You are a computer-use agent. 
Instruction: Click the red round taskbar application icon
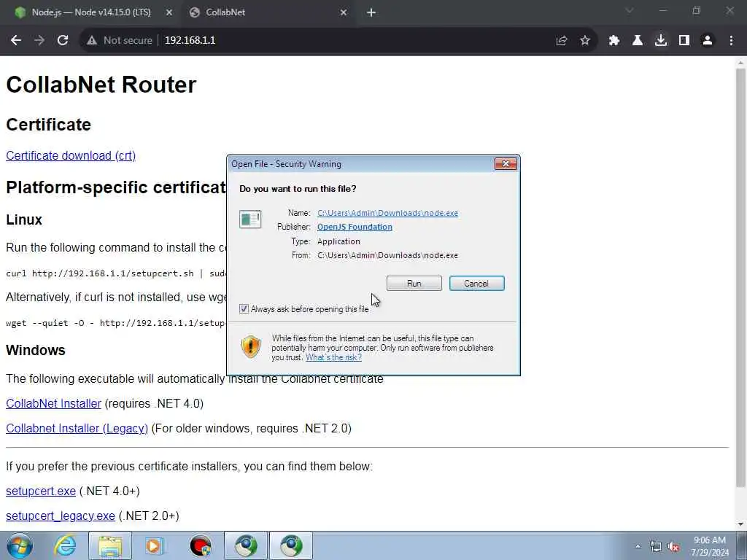(x=200, y=546)
